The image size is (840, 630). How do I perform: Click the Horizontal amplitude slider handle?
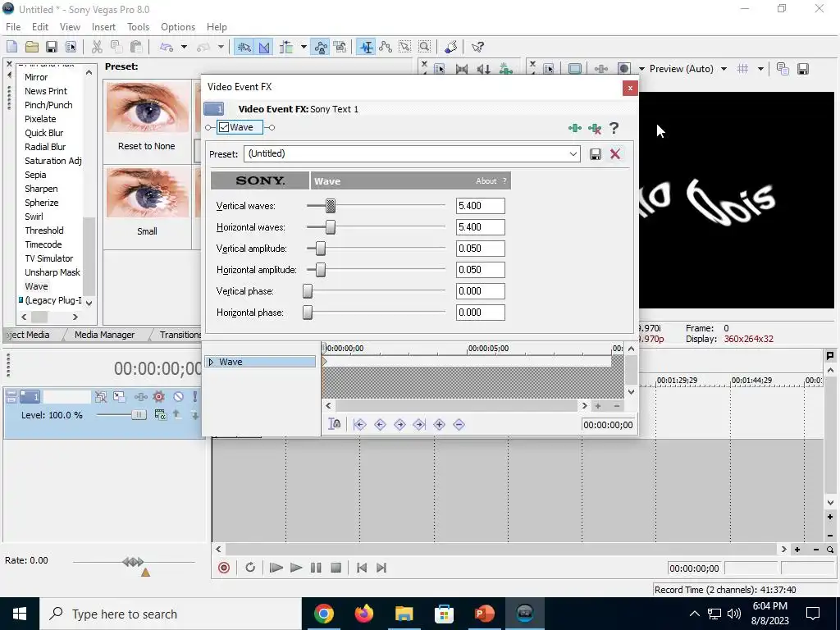(x=321, y=269)
